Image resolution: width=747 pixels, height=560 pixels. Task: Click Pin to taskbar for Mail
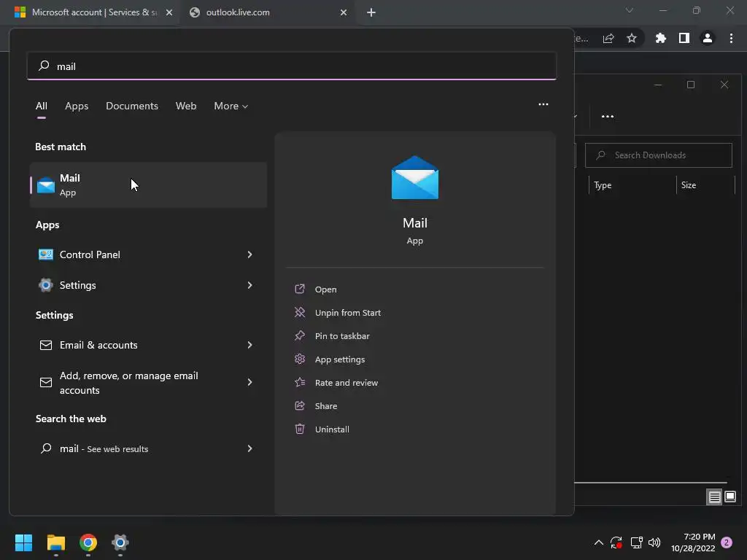click(x=342, y=336)
